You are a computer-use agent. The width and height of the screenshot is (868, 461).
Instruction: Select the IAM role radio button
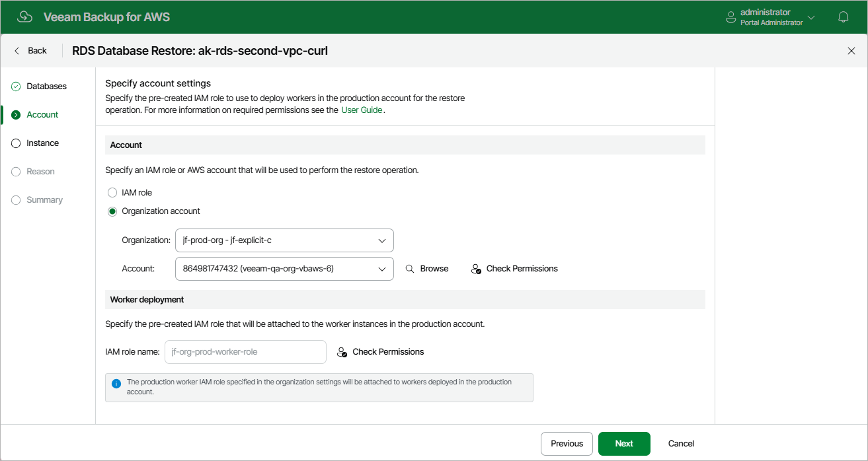[x=112, y=192]
